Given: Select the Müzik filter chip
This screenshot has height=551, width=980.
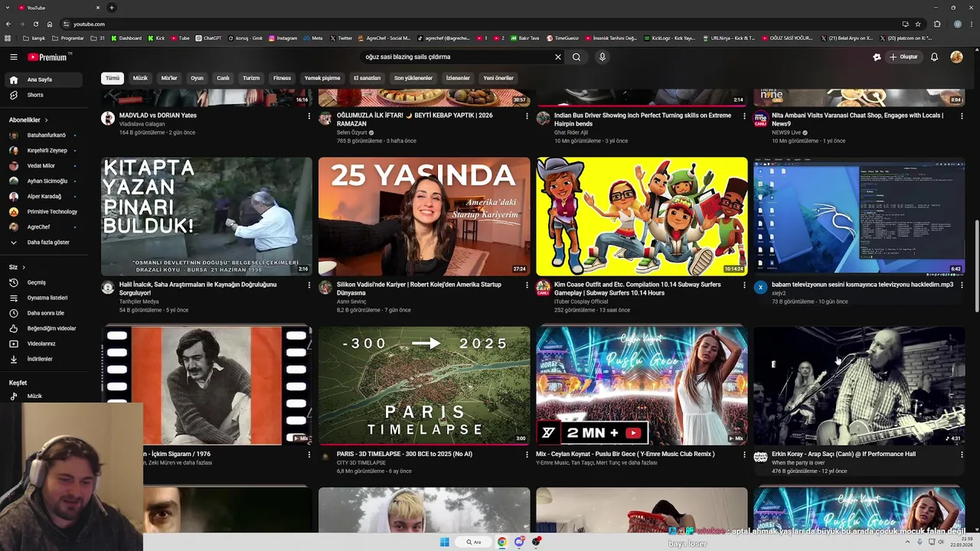Looking at the screenshot, I should pyautogui.click(x=140, y=78).
